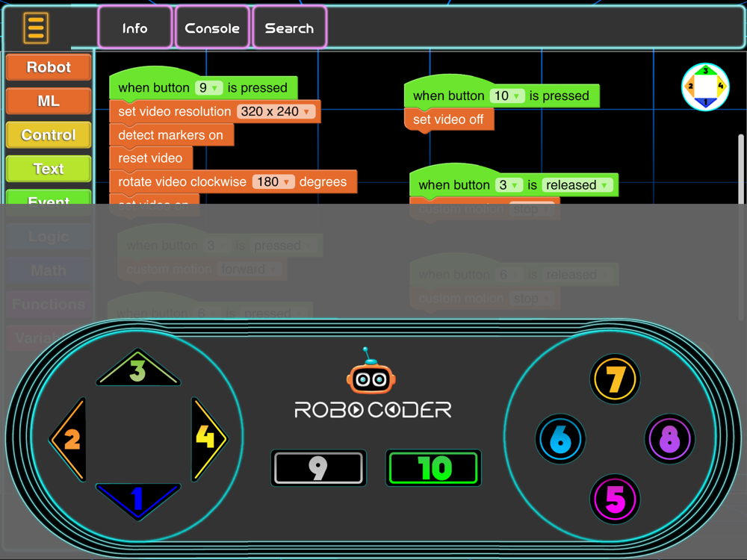Tap round purple button 8
The image size is (747, 560).
[x=670, y=439]
